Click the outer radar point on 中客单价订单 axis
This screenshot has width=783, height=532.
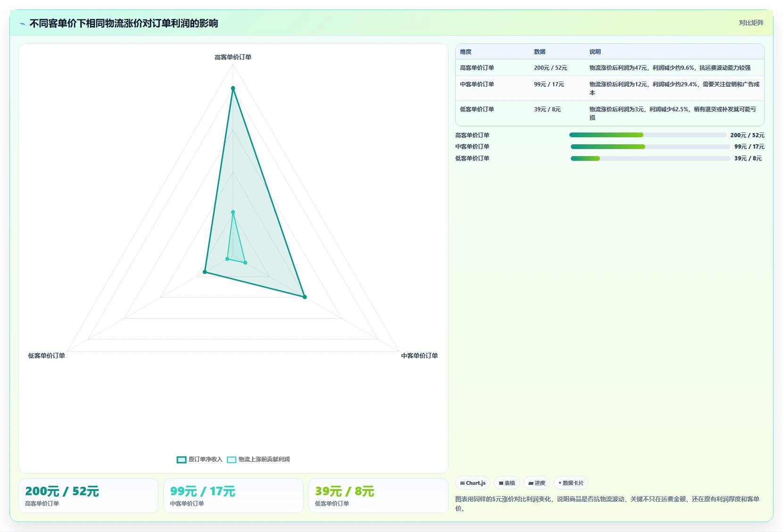coord(305,297)
